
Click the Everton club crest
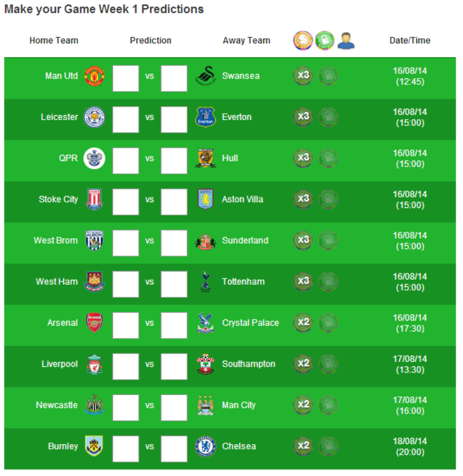[206, 117]
